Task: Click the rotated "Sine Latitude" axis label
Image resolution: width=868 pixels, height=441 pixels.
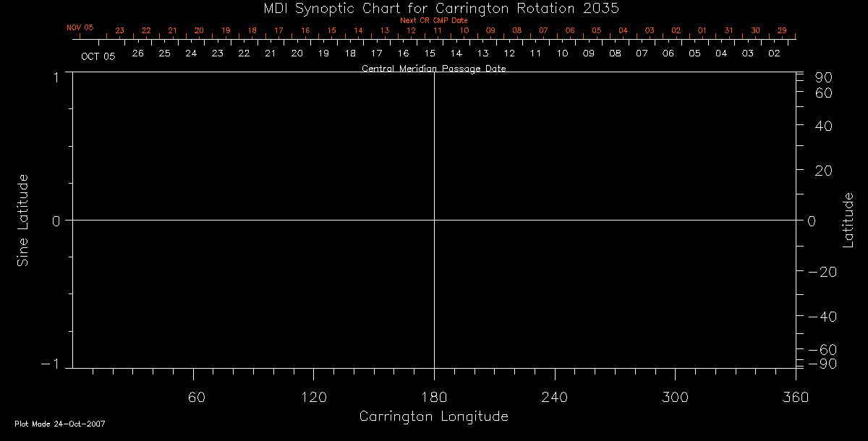Action: 23,220
